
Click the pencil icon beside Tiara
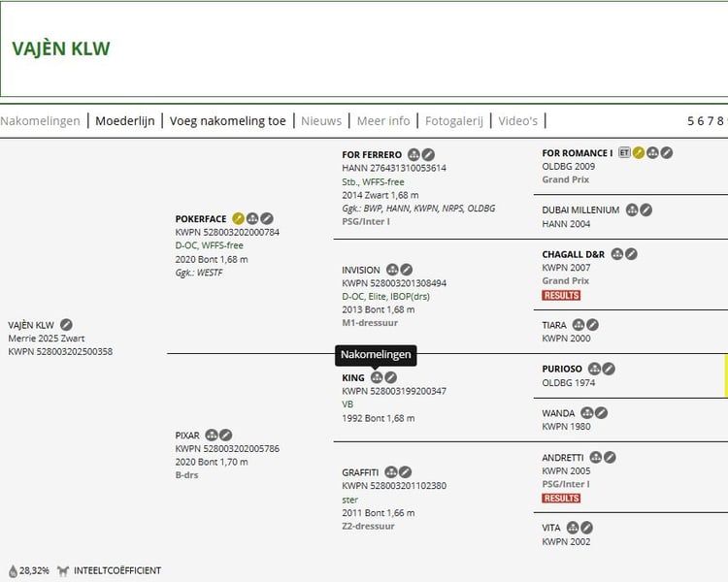(592, 325)
